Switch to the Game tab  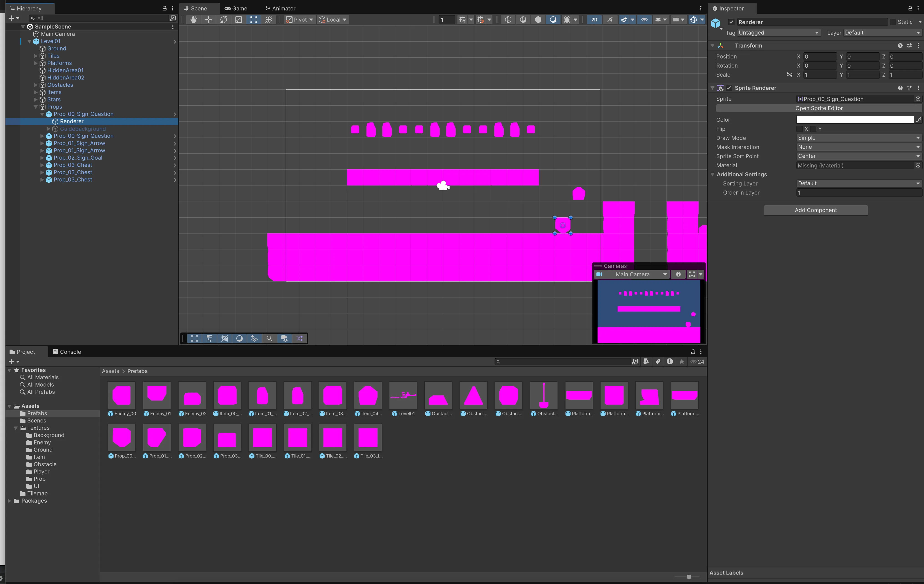(x=236, y=8)
